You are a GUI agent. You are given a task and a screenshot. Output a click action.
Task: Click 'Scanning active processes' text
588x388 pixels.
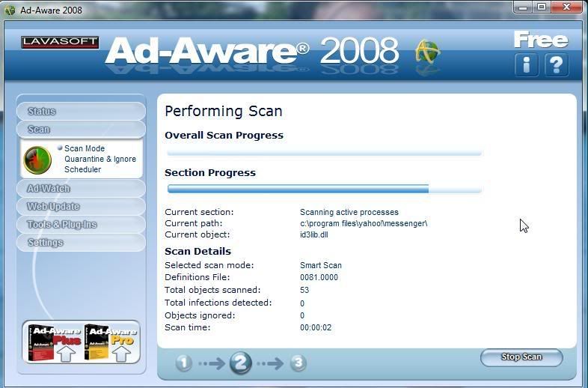(349, 212)
